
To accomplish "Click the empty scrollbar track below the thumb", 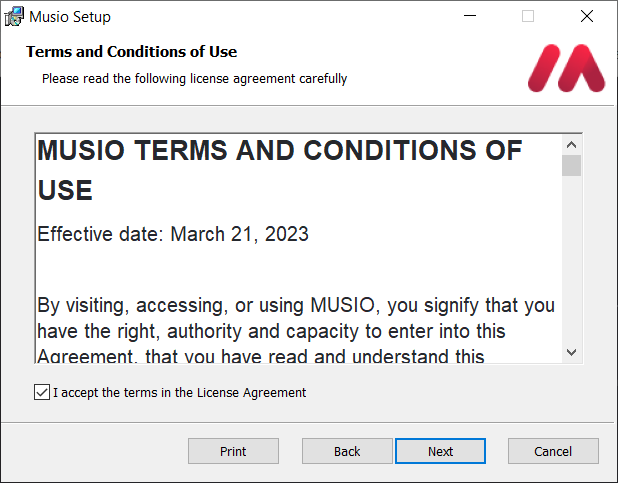I will (571, 260).
